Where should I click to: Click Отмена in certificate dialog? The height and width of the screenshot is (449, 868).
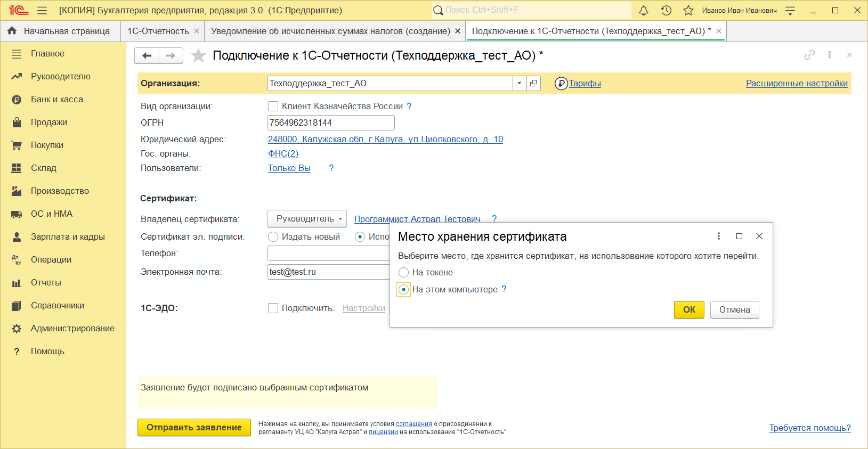(x=735, y=309)
